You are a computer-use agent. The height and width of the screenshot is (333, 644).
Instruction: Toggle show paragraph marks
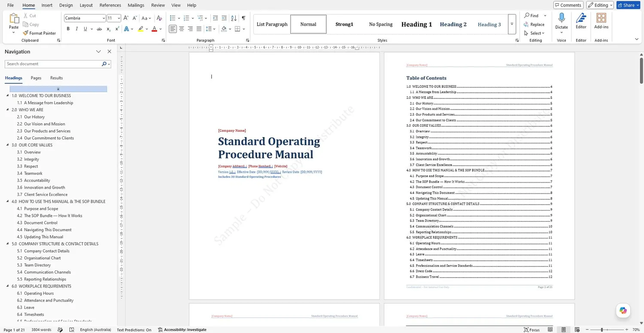coord(243,18)
